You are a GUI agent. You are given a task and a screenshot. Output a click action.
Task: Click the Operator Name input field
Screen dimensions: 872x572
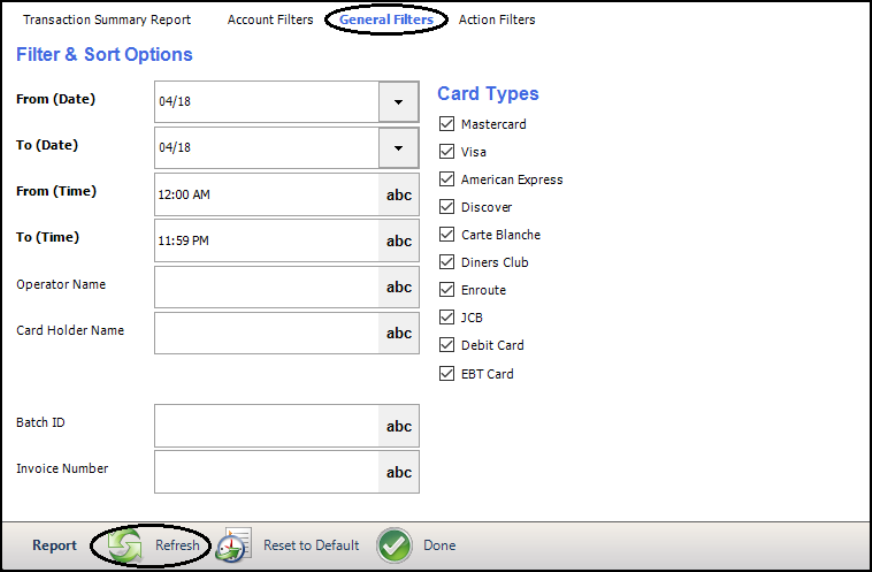pos(267,287)
